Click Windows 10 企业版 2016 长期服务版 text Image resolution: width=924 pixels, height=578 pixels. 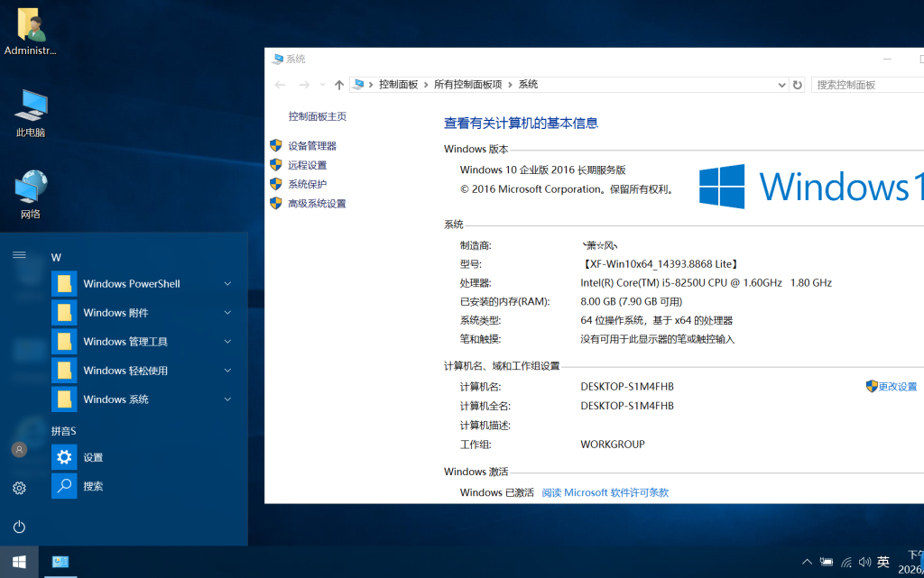point(542,170)
